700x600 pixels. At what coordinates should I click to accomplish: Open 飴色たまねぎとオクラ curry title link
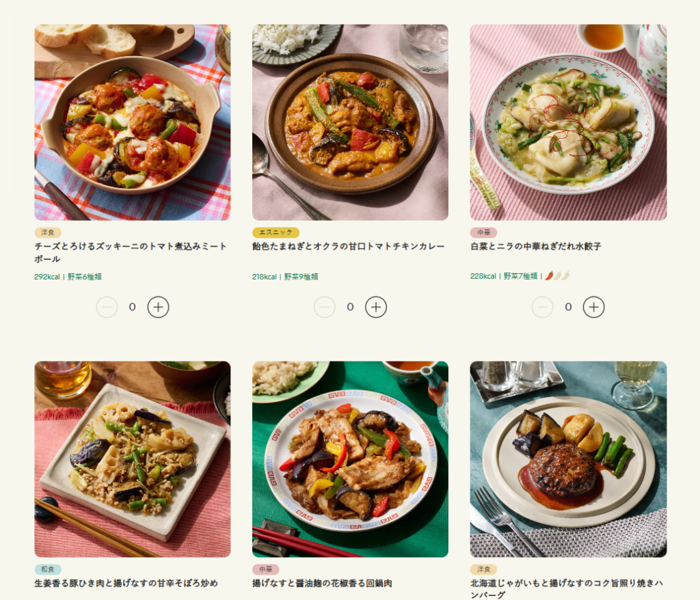click(x=348, y=246)
